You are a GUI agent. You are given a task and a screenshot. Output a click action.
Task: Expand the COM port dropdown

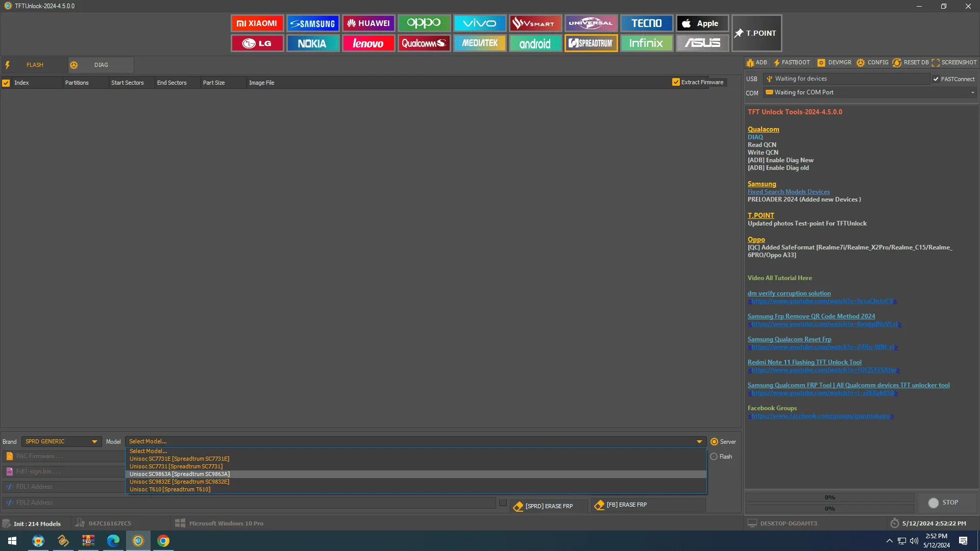tap(972, 92)
